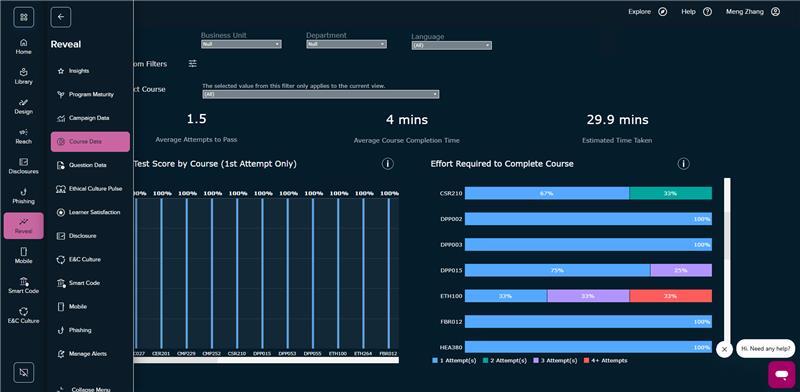
Task: Expand the Language dropdown
Action: [x=452, y=45]
